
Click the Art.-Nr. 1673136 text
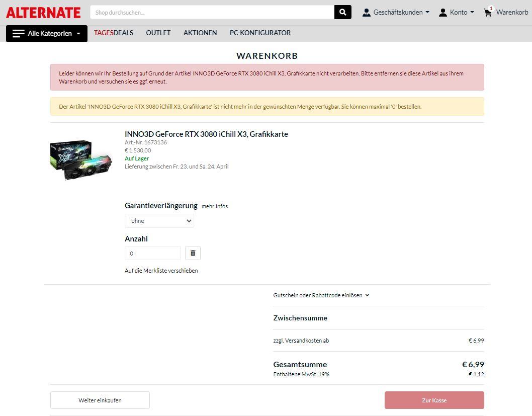point(146,142)
